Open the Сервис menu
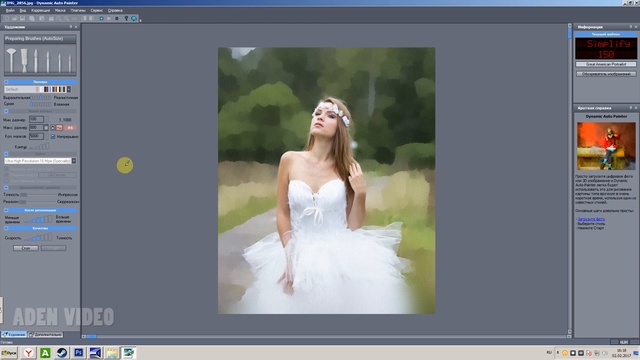Image resolution: width=640 pixels, height=360 pixels. (x=97, y=10)
